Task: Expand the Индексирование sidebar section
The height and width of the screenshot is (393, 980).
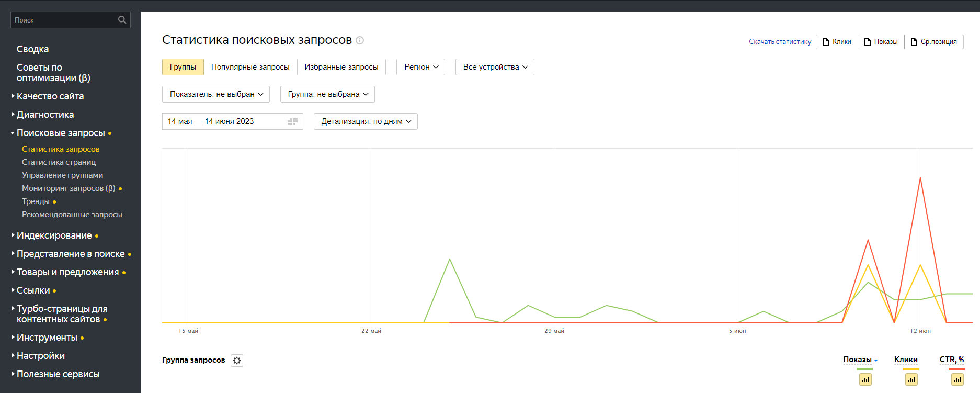Action: click(x=54, y=235)
